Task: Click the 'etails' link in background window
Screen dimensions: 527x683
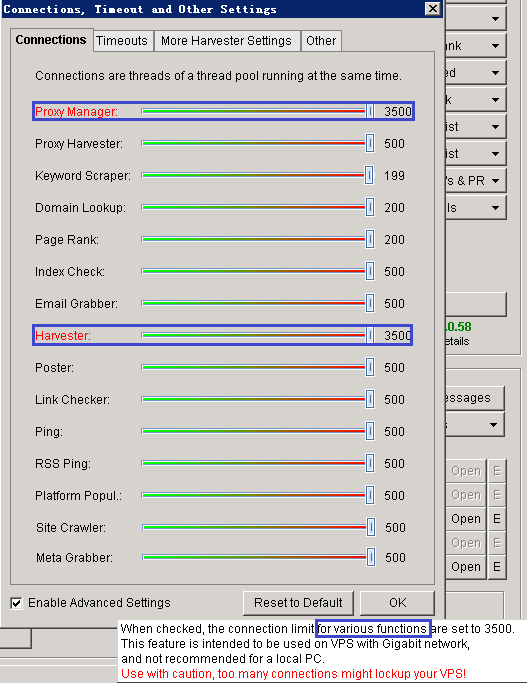Action: pos(457,341)
